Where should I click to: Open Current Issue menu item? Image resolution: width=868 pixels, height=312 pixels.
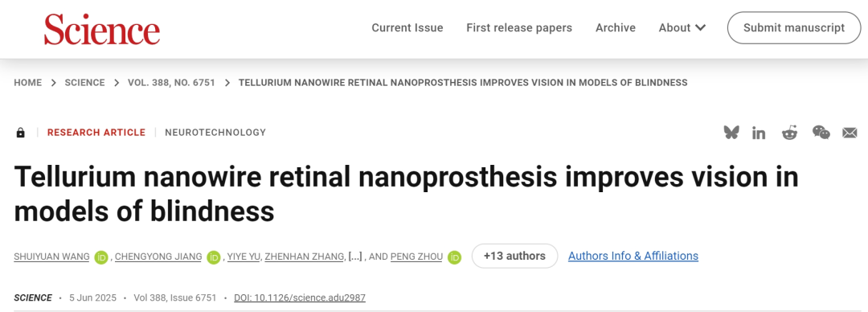coord(407,27)
